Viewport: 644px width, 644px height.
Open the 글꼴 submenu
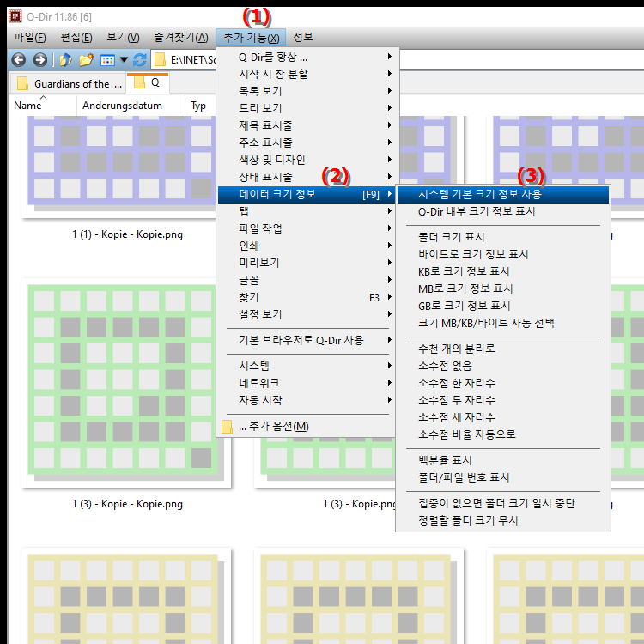tap(307, 280)
